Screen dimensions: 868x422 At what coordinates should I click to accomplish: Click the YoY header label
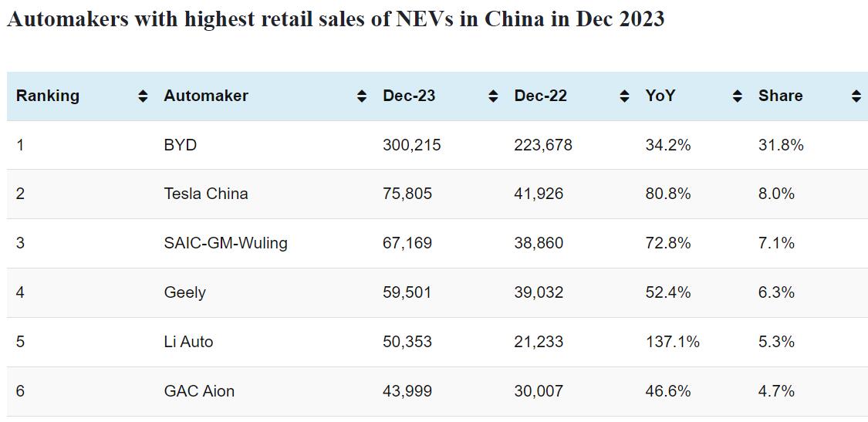pos(660,96)
